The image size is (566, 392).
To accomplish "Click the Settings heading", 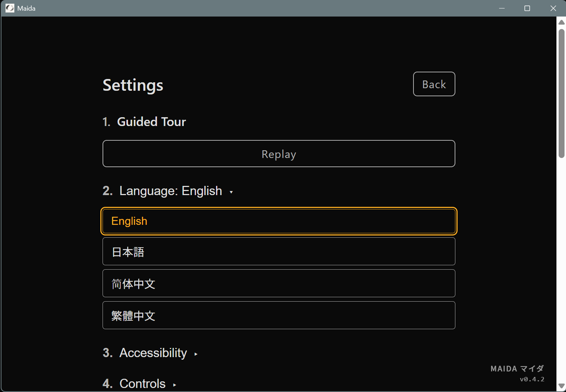I will (133, 85).
